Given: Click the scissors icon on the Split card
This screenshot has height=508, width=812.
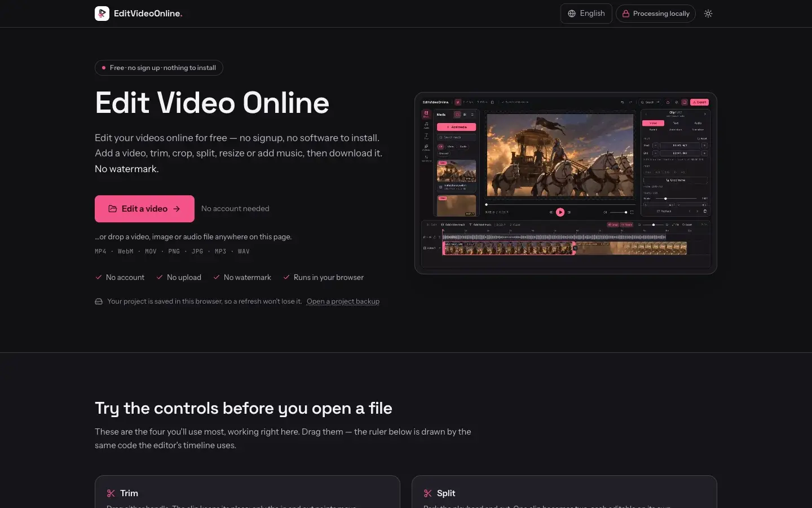Looking at the screenshot, I should (427, 493).
